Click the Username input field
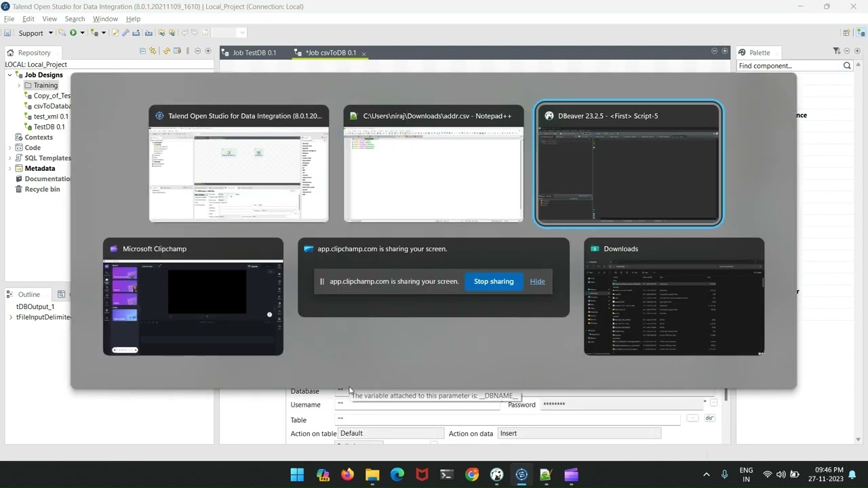This screenshot has width=868, height=488. tap(418, 405)
